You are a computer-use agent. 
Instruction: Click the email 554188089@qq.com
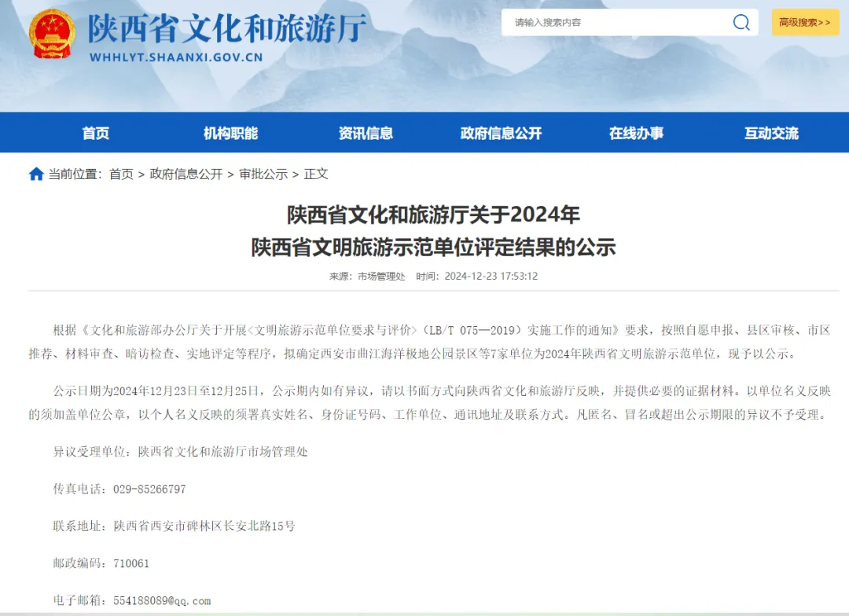pyautogui.click(x=162, y=601)
